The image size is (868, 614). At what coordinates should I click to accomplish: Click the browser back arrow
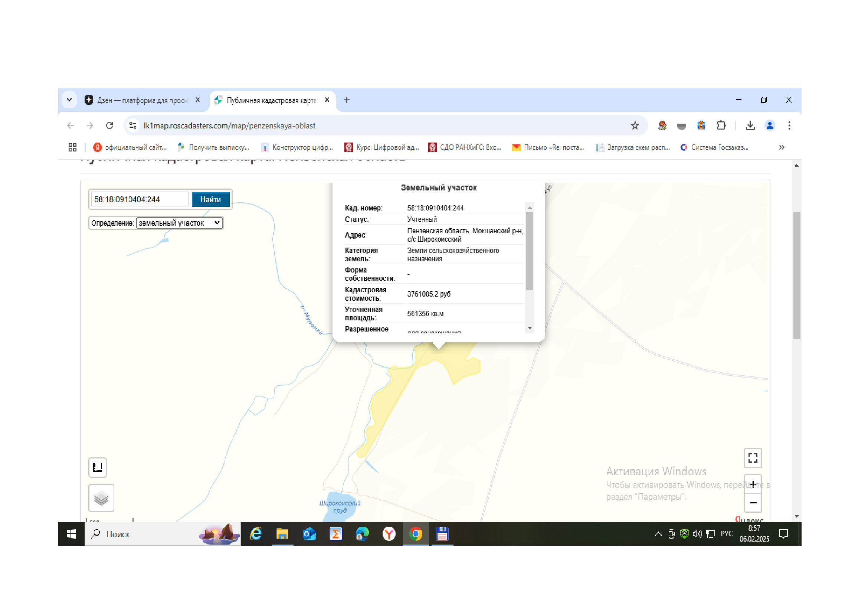(x=70, y=125)
